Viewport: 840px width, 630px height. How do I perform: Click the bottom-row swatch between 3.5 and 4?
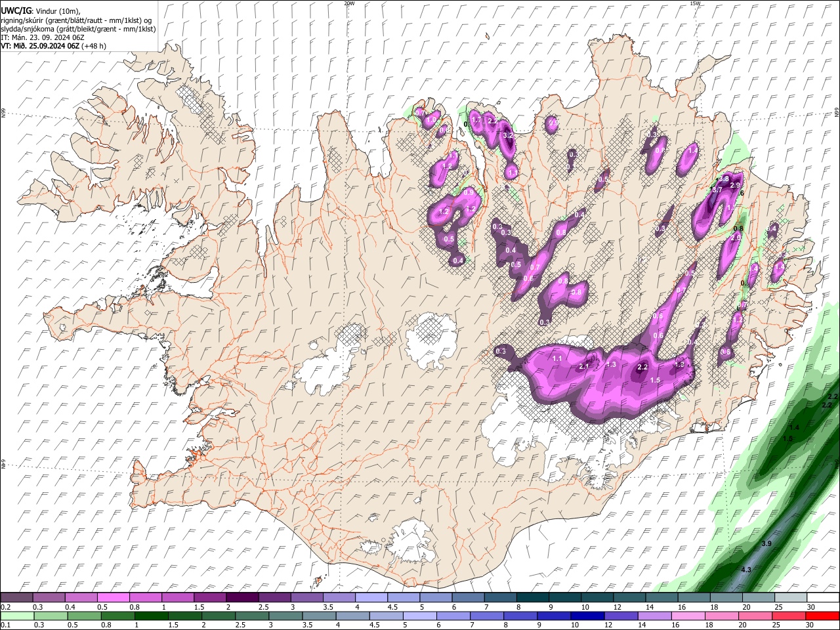coord(318,616)
